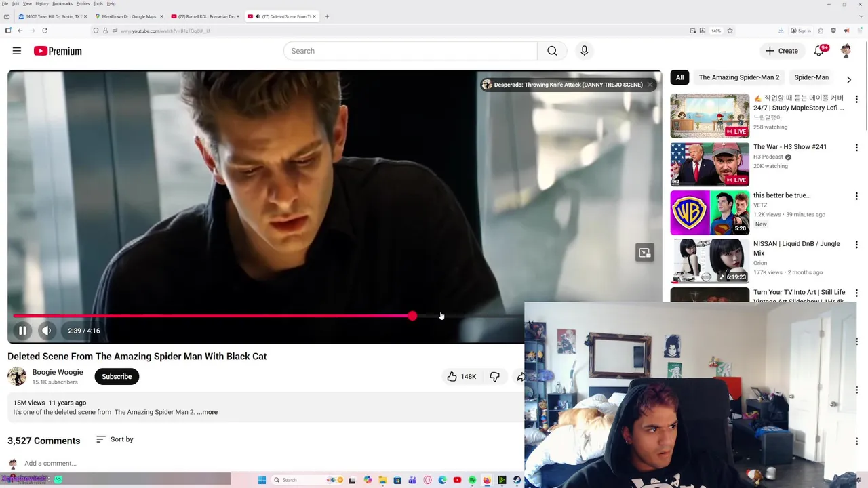This screenshot has height=488, width=868.
Task: Close the Desperado suggested video card
Action: [x=650, y=85]
